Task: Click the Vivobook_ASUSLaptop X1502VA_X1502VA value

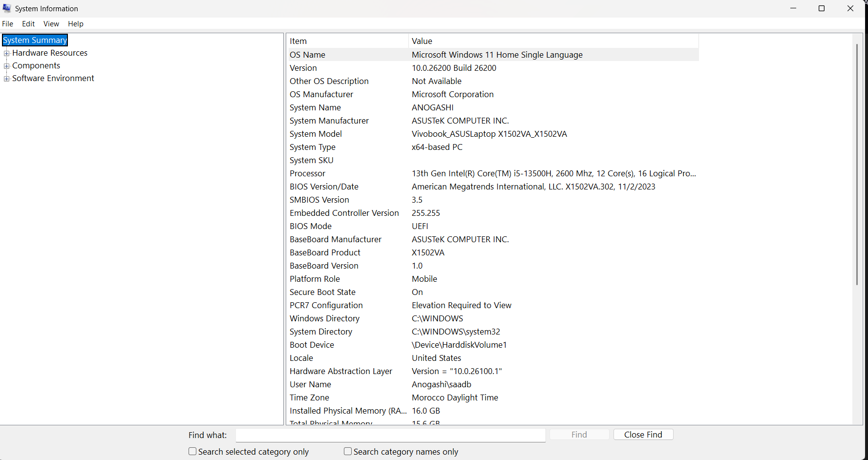Action: 489,134
